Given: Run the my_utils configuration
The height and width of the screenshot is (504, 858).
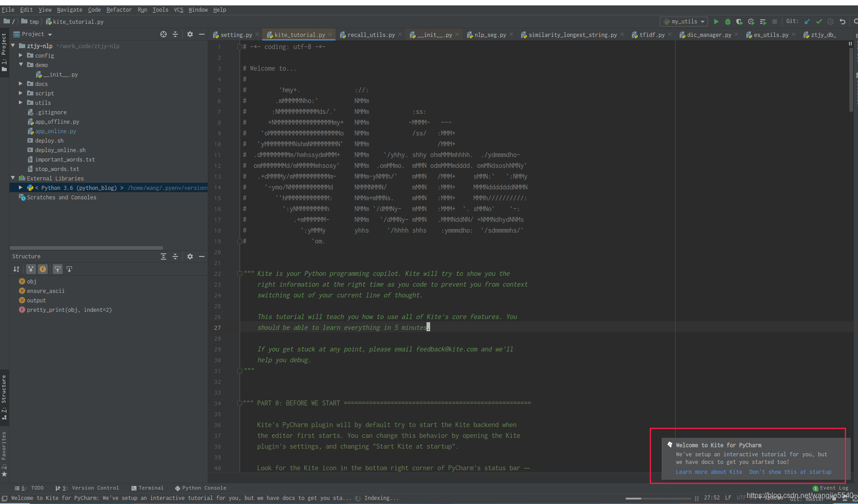Looking at the screenshot, I should coord(716,22).
